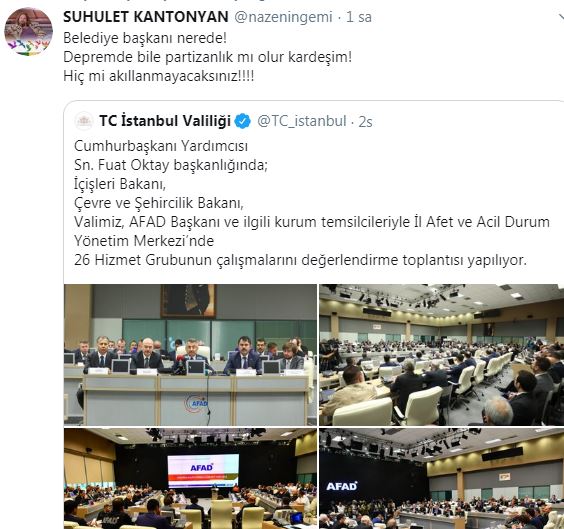
Task: Select the 'Hiç mi akıllanmayacaksınız!!!!' line
Action: coord(159,76)
